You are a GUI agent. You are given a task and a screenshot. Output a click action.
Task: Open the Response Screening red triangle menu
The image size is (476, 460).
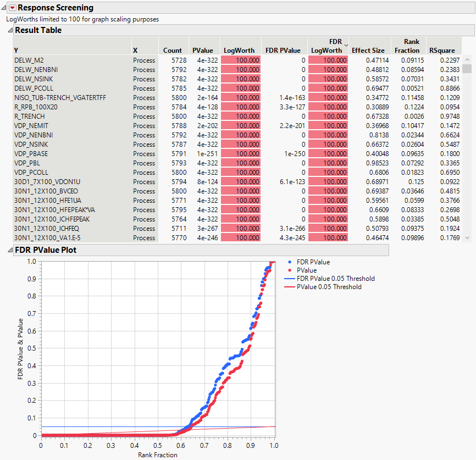point(12,8)
